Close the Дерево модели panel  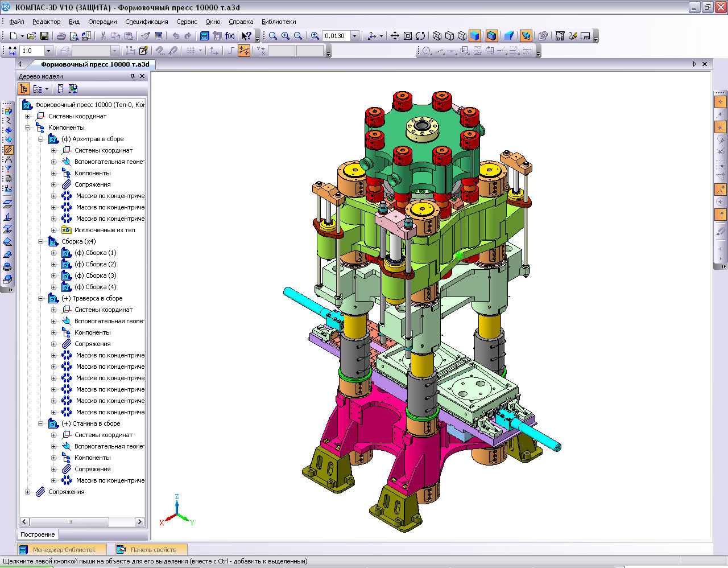[x=142, y=76]
